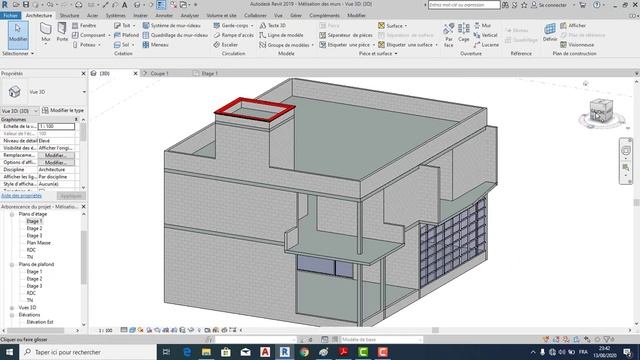
Task: Choose Quadrillage du mur-rideau tool
Action: pyautogui.click(x=176, y=35)
